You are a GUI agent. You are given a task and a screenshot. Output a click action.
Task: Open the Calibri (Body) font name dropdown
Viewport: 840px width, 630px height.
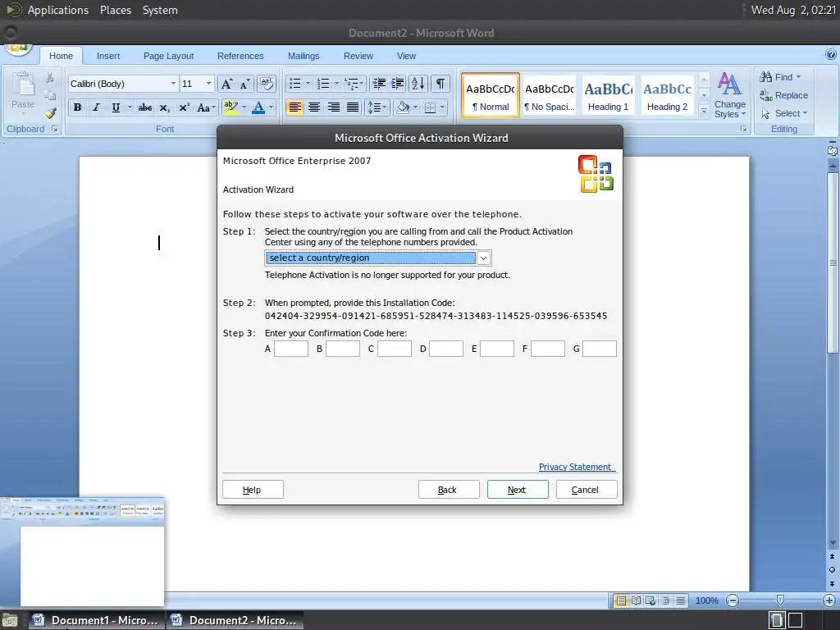[x=173, y=84]
